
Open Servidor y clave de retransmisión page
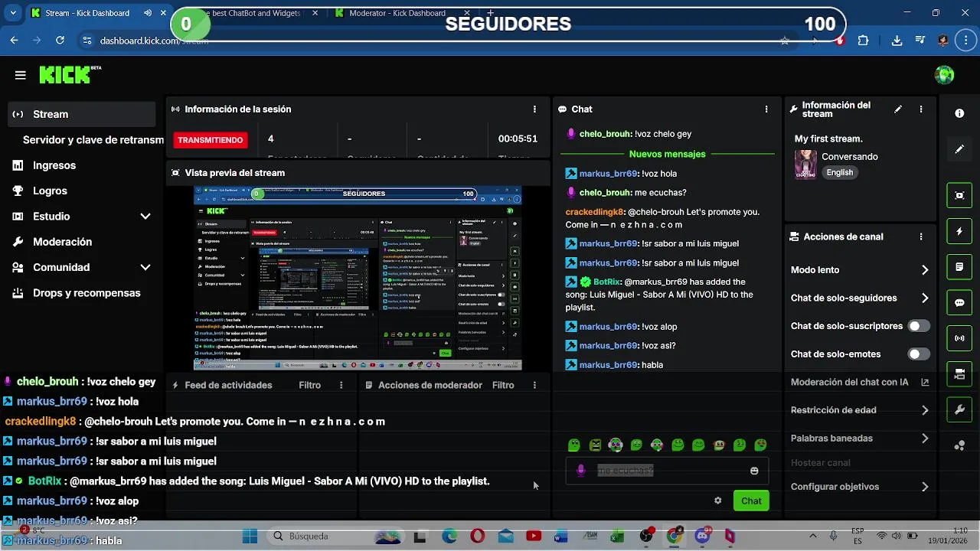tap(93, 140)
